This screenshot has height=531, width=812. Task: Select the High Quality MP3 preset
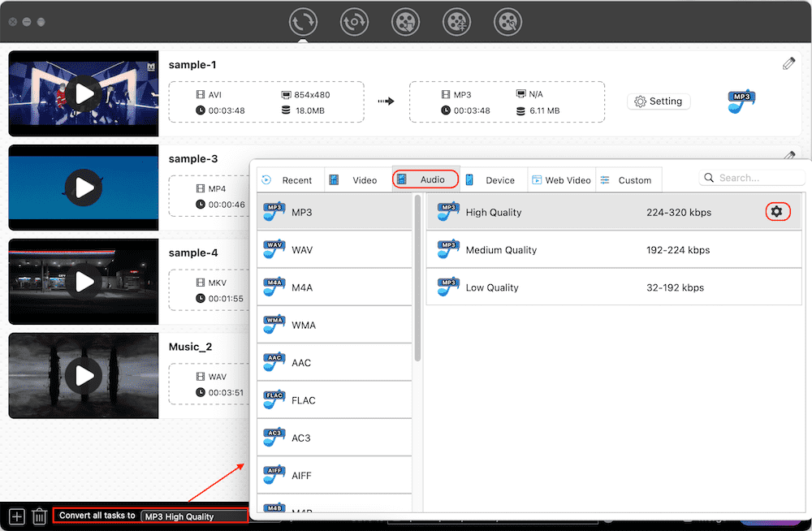click(568, 211)
